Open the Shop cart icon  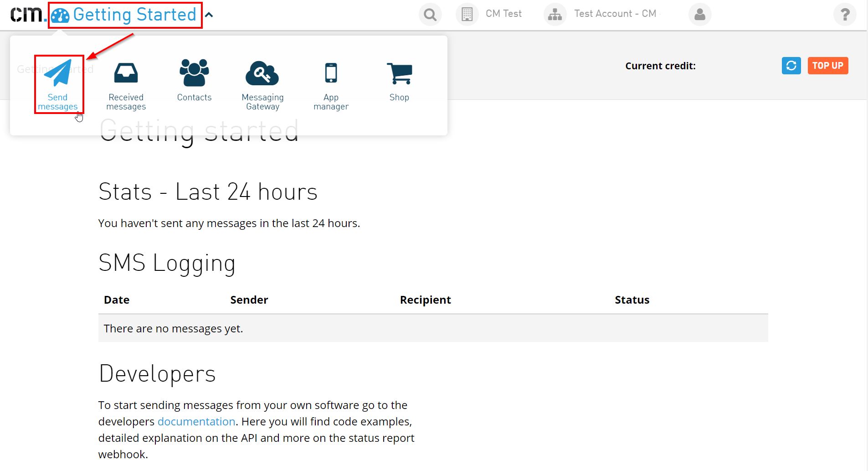coord(400,73)
